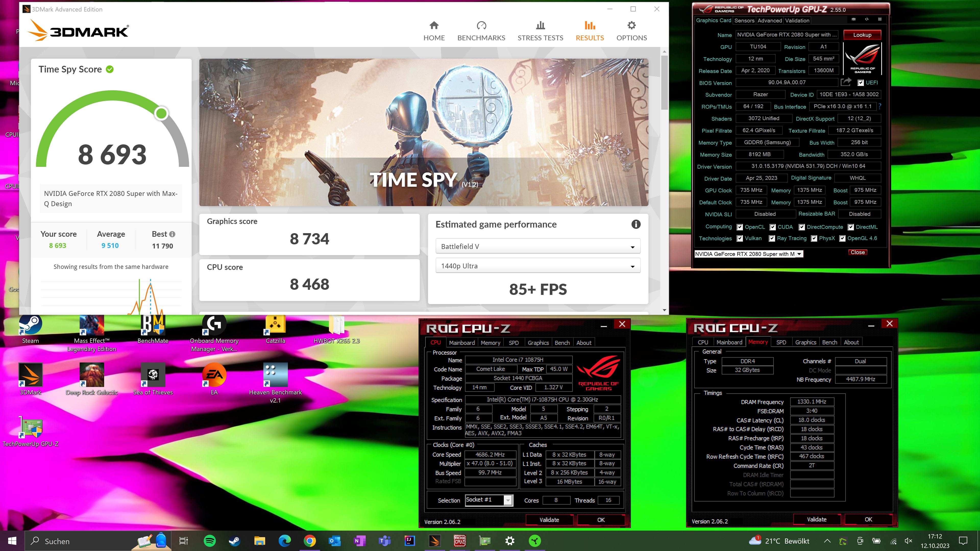Toggle the OpenGL 4.6 checkbox
980x551 pixels.
coord(842,239)
